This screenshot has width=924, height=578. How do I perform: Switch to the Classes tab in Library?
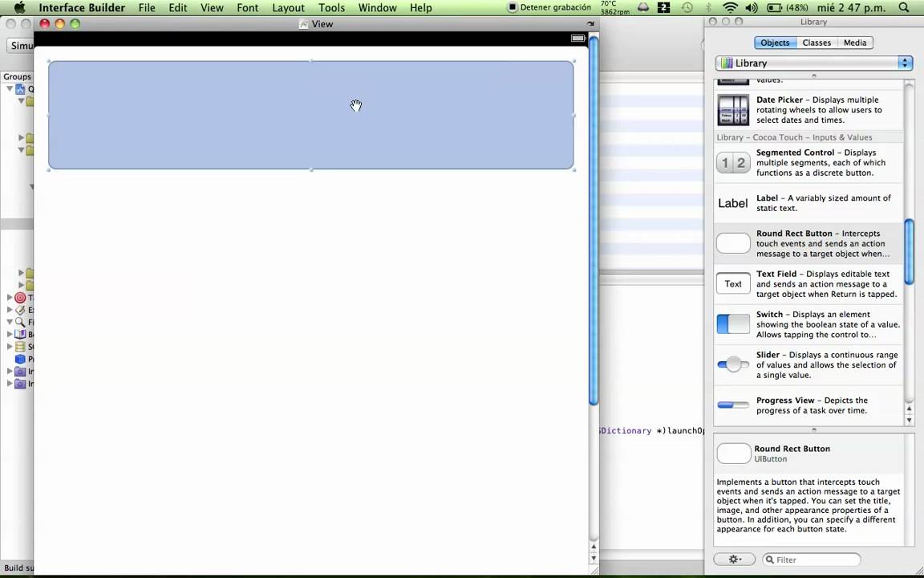(x=817, y=43)
